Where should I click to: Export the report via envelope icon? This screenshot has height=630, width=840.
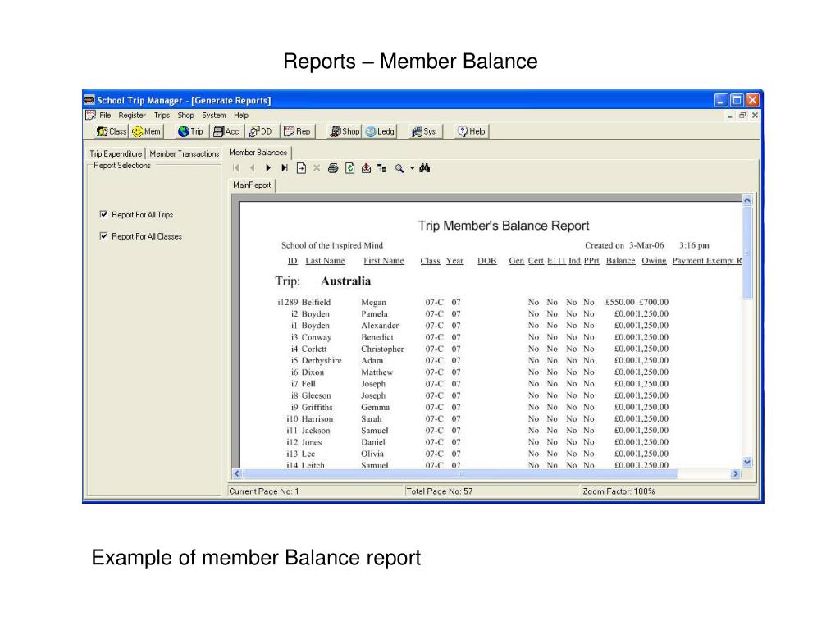click(x=366, y=168)
